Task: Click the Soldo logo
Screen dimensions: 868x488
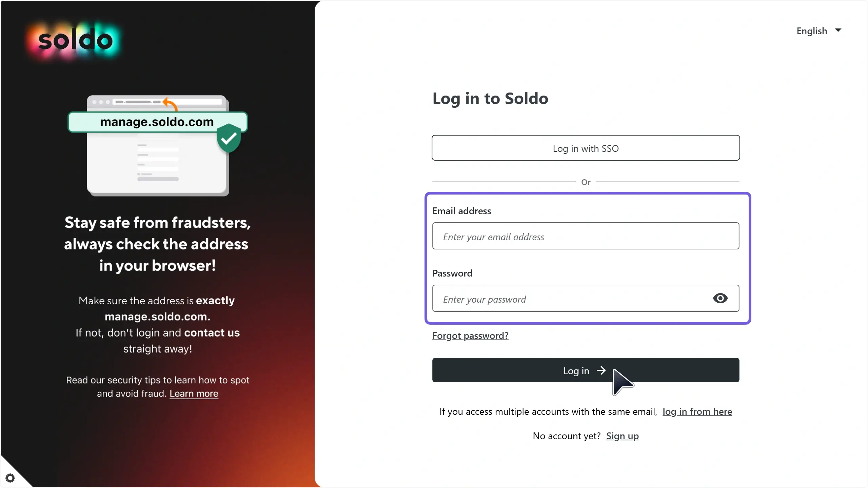Action: pos(75,41)
